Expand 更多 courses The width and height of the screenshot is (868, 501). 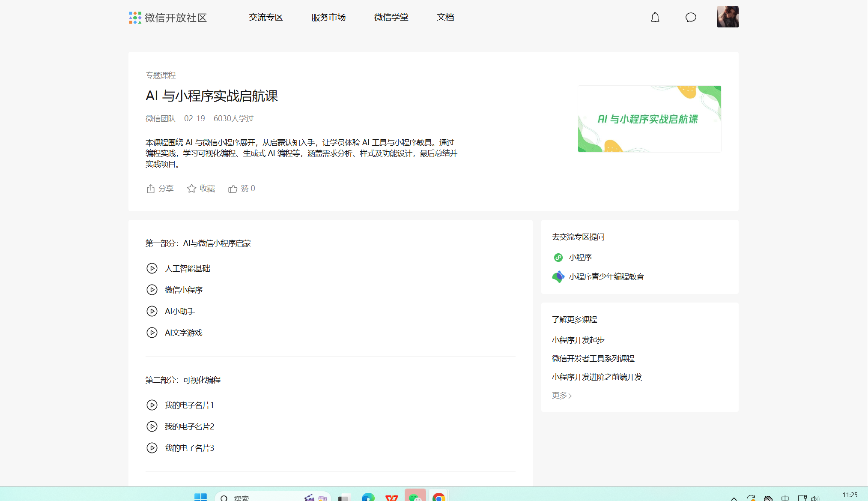tap(562, 396)
